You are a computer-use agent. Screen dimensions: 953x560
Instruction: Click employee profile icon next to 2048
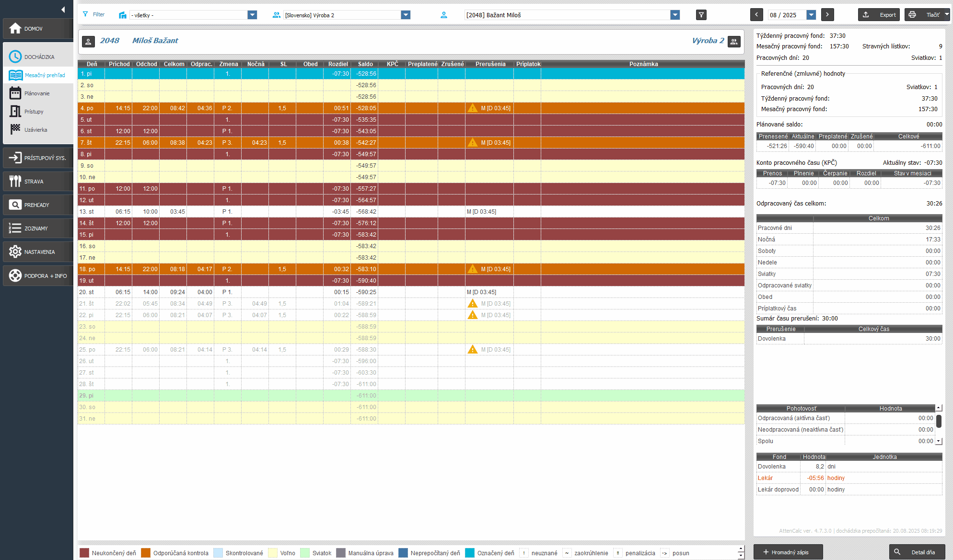[x=88, y=42]
